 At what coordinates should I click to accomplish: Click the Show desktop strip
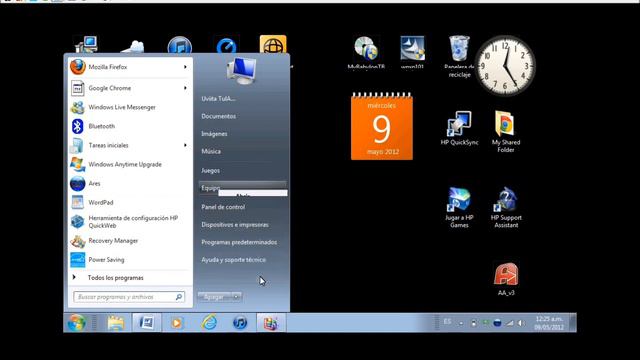pyautogui.click(x=573, y=323)
